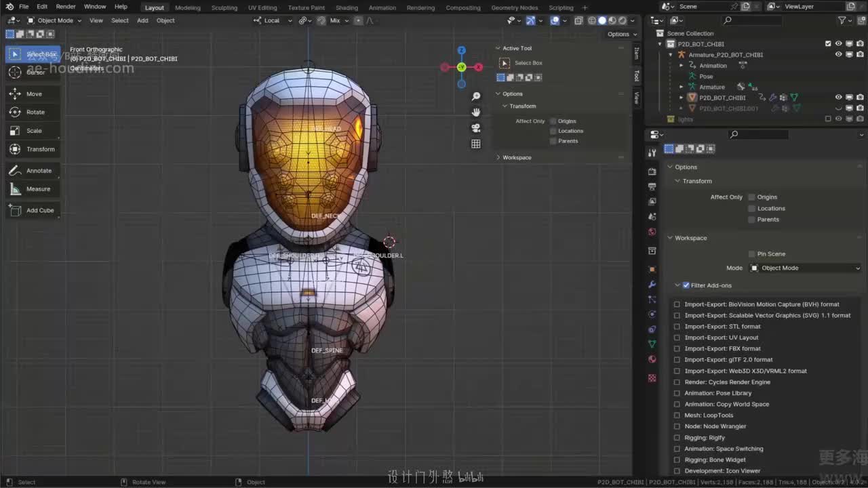The height and width of the screenshot is (488, 868).
Task: Click the Blender logo menu
Action: [9, 7]
